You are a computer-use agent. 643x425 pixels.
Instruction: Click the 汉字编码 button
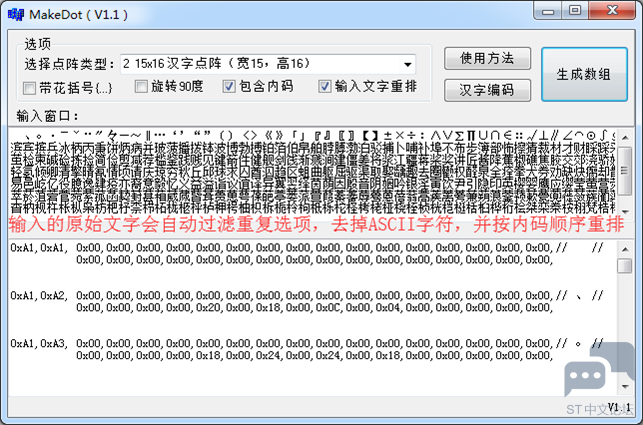click(x=487, y=90)
